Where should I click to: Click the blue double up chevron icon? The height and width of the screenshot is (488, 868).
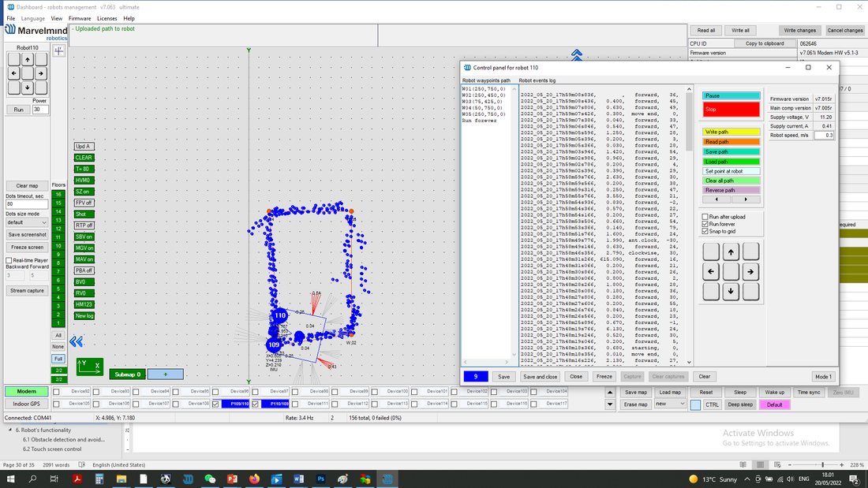click(576, 54)
